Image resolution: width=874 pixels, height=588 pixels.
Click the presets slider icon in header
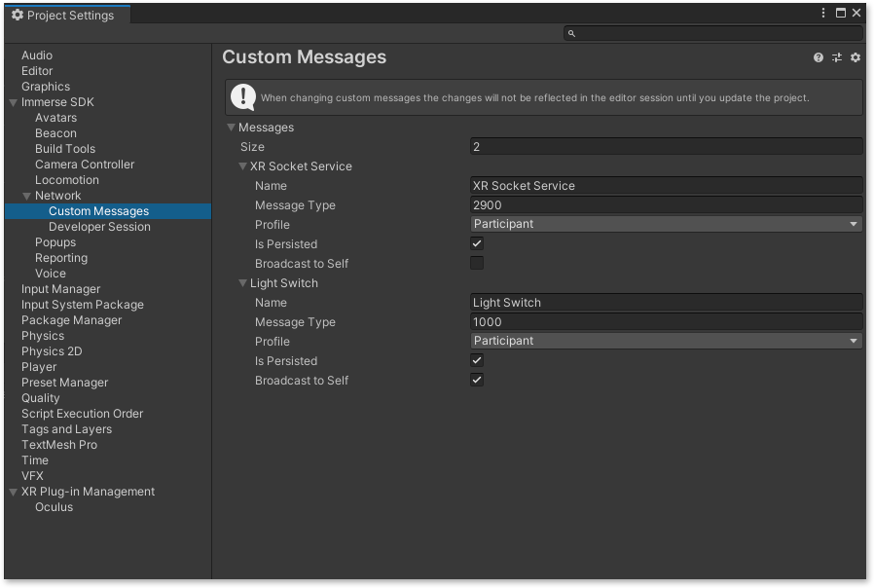[837, 57]
